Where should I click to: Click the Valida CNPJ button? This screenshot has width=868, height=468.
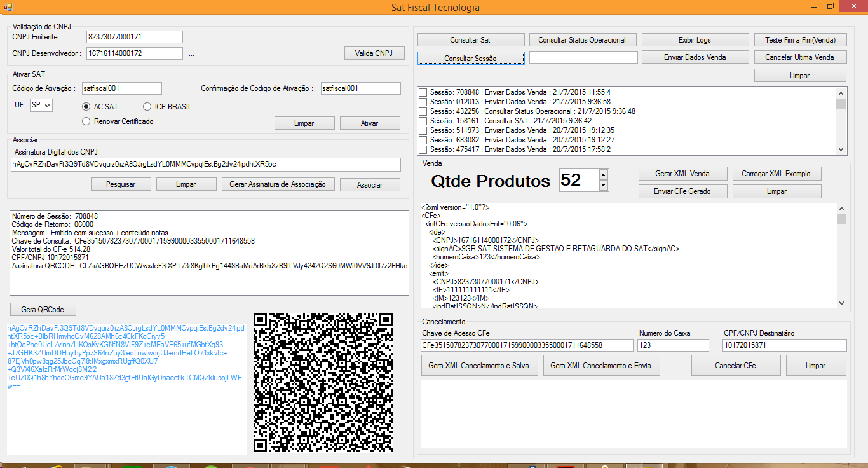[x=374, y=53]
